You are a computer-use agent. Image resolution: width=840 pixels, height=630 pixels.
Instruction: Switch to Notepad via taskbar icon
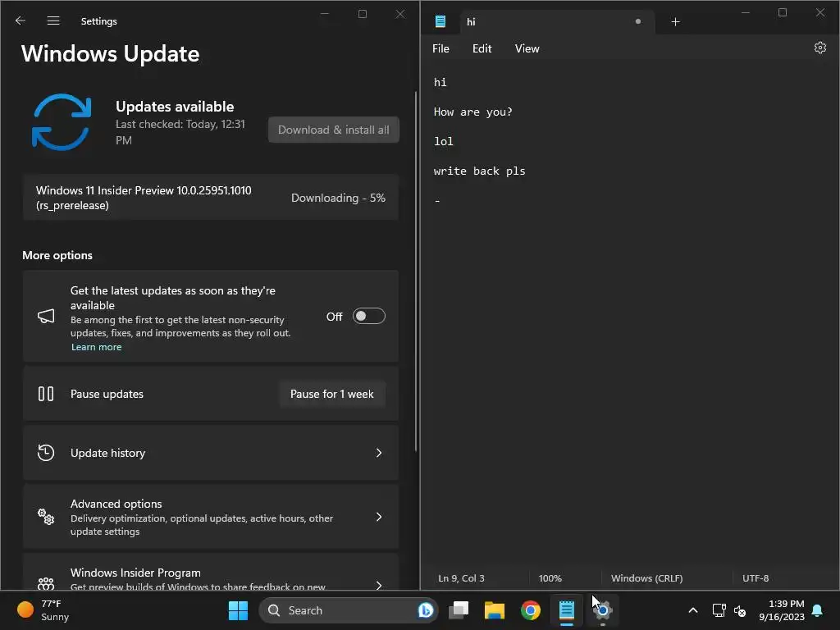click(x=566, y=610)
